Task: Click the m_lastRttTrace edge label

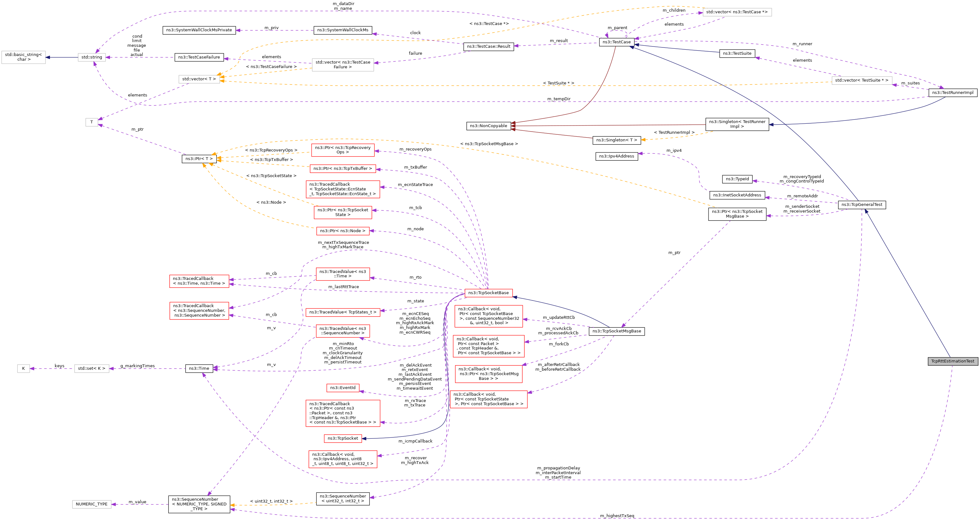Action: click(344, 287)
